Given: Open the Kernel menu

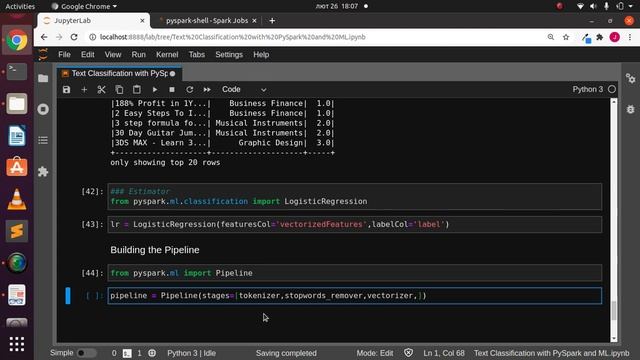Looking at the screenshot, I should tap(167, 55).
